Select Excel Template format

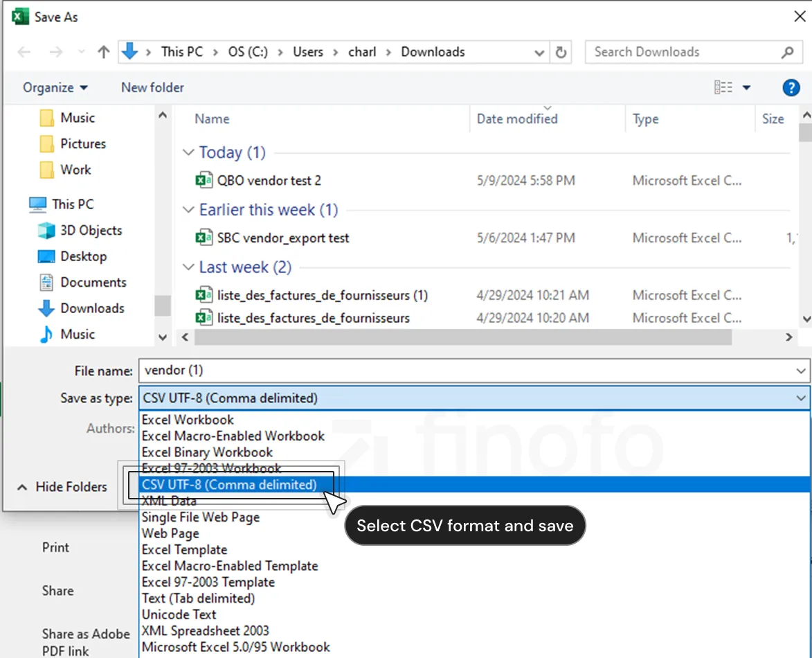[x=475, y=550]
